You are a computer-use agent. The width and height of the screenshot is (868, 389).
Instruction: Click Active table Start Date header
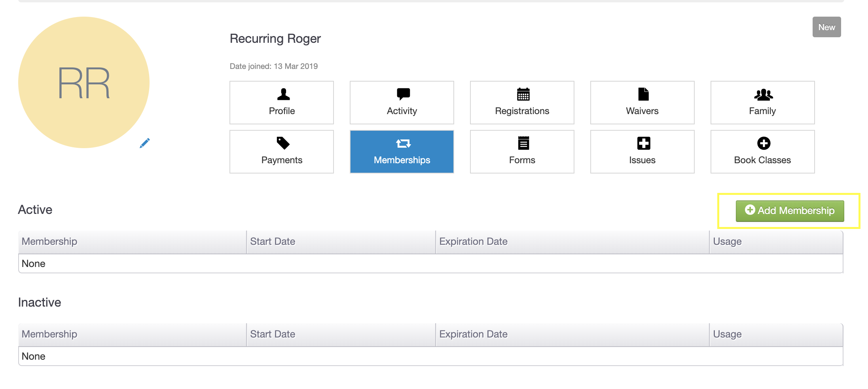click(273, 242)
